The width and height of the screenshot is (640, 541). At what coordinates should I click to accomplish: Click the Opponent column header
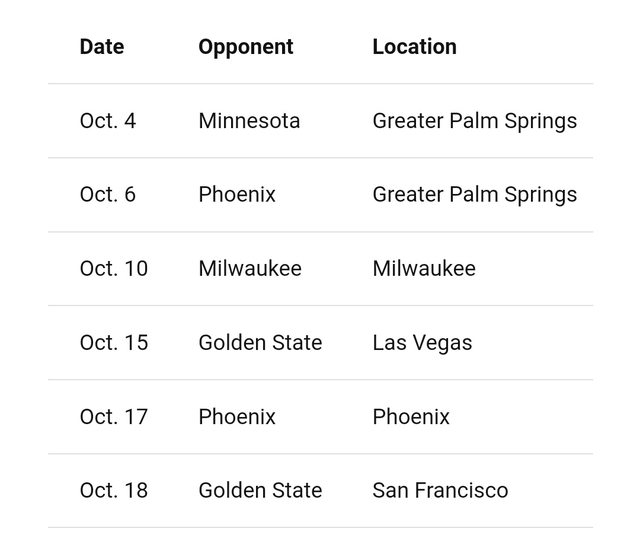[x=246, y=47]
